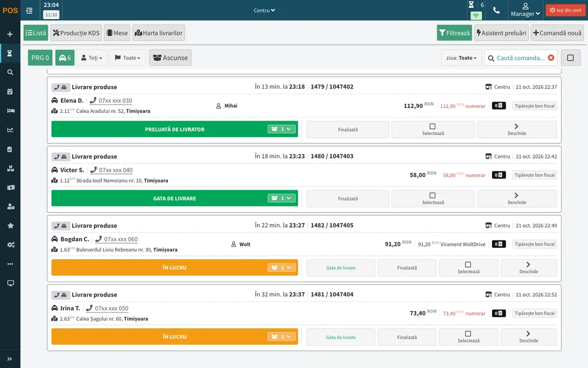Click the plus icon in the left sidebar

tap(10, 34)
